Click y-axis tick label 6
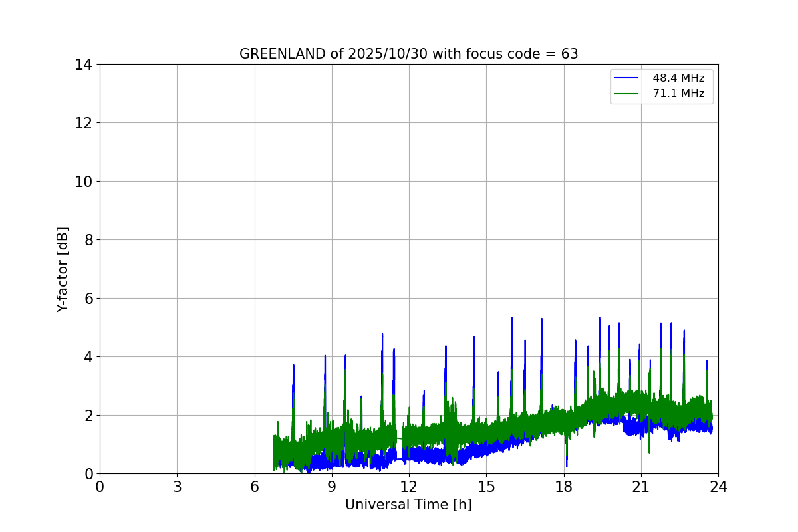The width and height of the screenshot is (798, 532). click(x=88, y=299)
